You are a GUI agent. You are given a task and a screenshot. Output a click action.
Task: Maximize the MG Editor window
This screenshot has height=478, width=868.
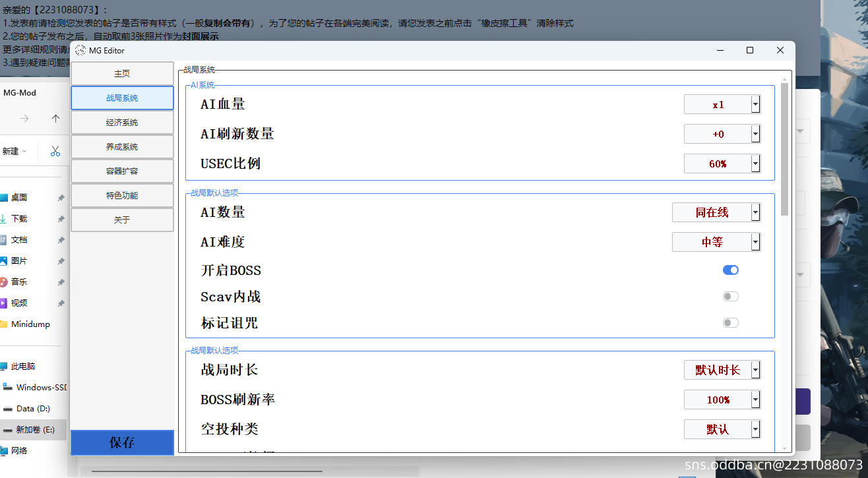coord(750,50)
